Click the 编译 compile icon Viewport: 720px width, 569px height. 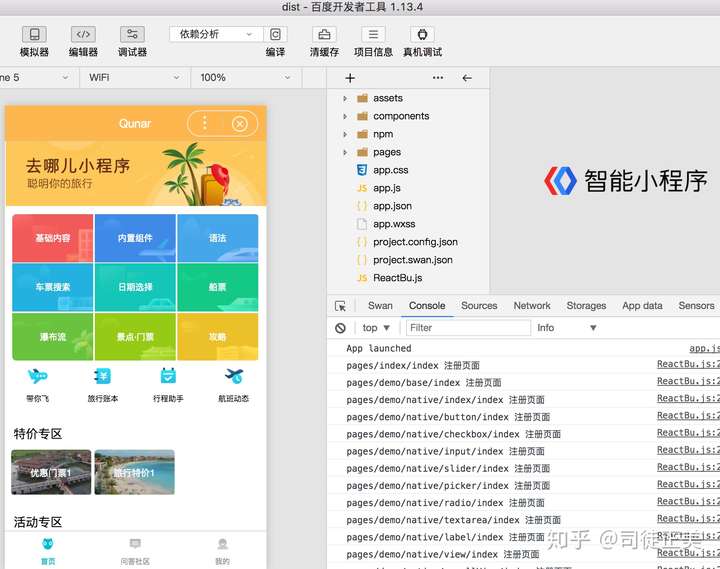coord(275,34)
